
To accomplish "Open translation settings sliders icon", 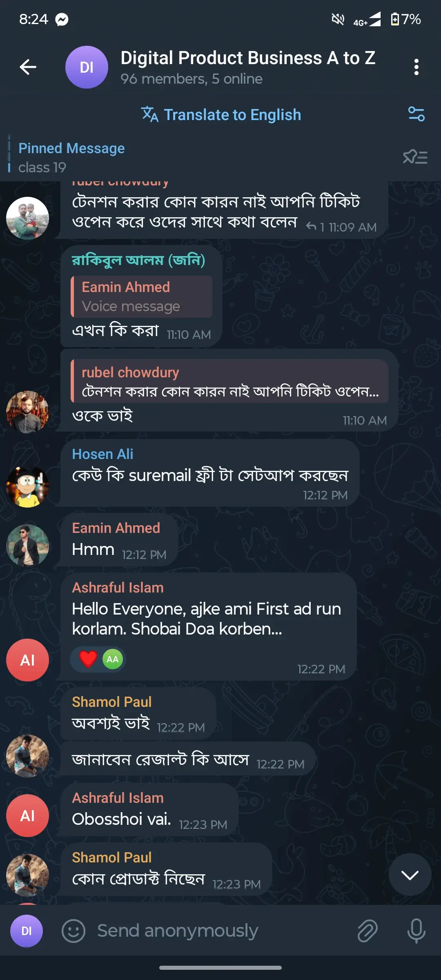I will point(416,114).
